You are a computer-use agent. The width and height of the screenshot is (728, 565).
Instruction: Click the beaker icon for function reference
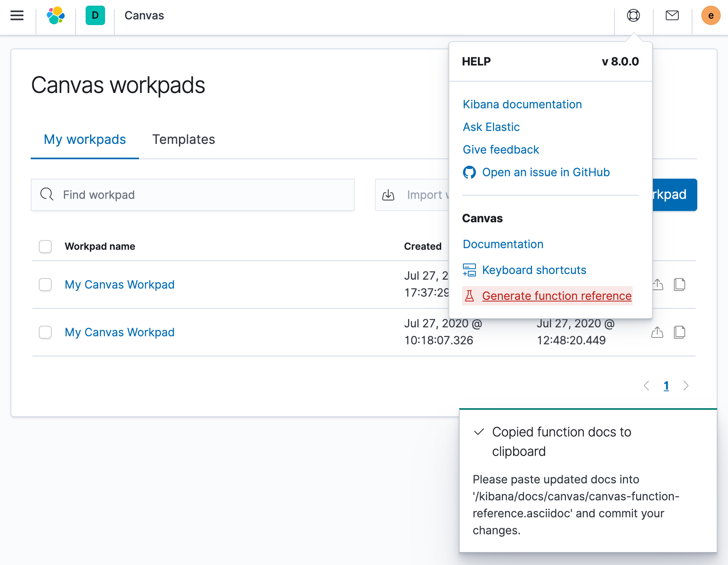[x=469, y=296]
